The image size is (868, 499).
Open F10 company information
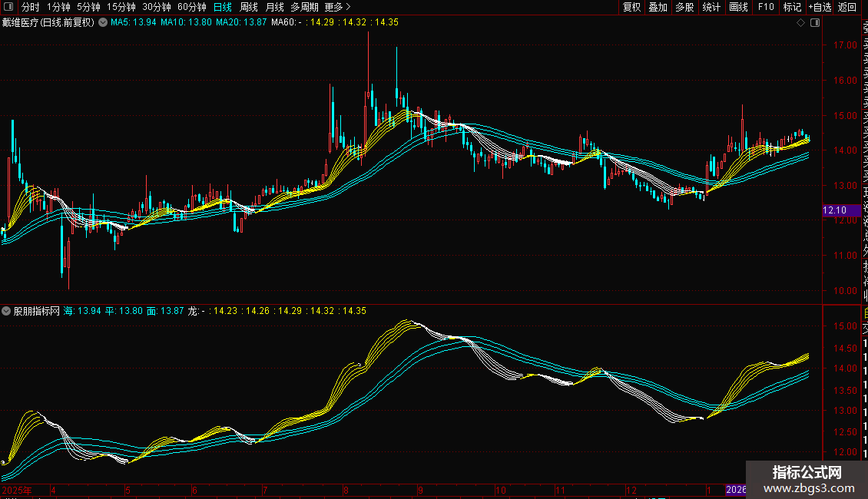pyautogui.click(x=766, y=7)
